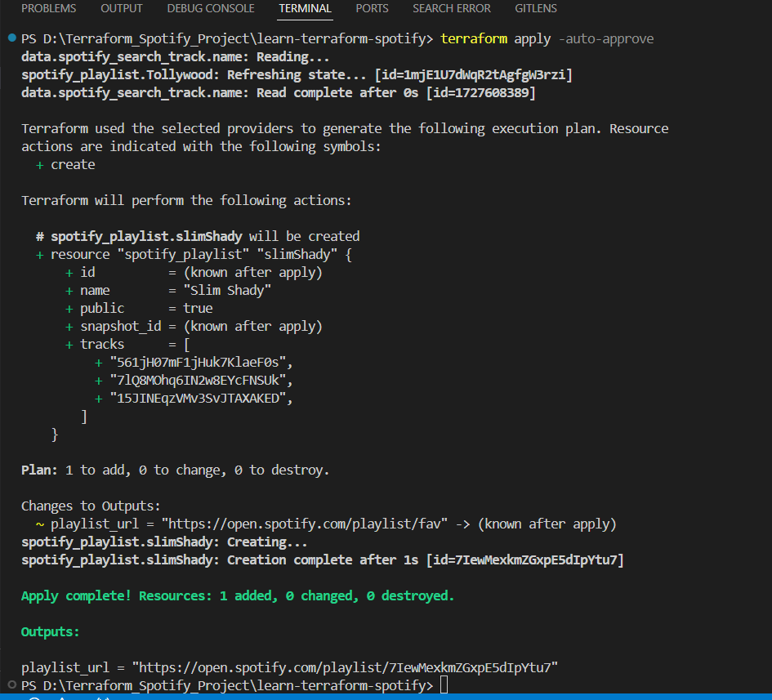Click the playlist/fav URL in Changes to Outputs
This screenshot has height=700, width=772.
pyautogui.click(x=304, y=524)
